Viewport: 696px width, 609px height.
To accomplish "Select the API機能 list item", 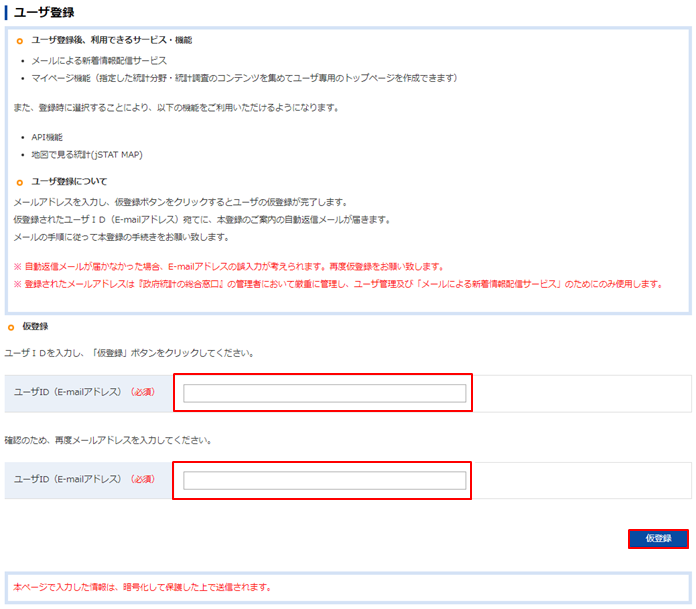I will click(x=47, y=137).
